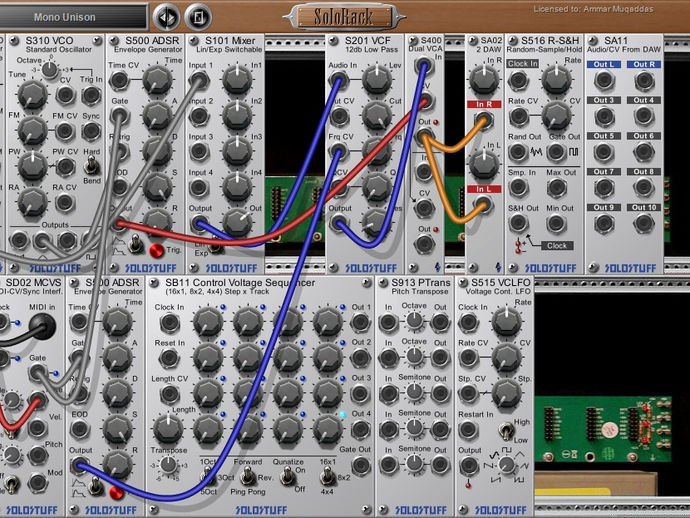Turn the top S913 PTrans Octave knob
Image resolution: width=690 pixels, height=518 pixels.
(414, 320)
